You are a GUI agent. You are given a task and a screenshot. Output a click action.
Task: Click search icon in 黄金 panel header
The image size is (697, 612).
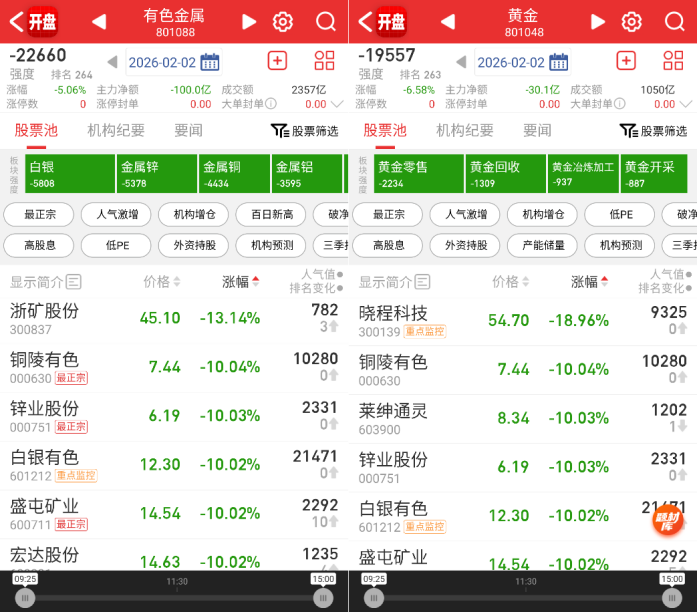(674, 22)
